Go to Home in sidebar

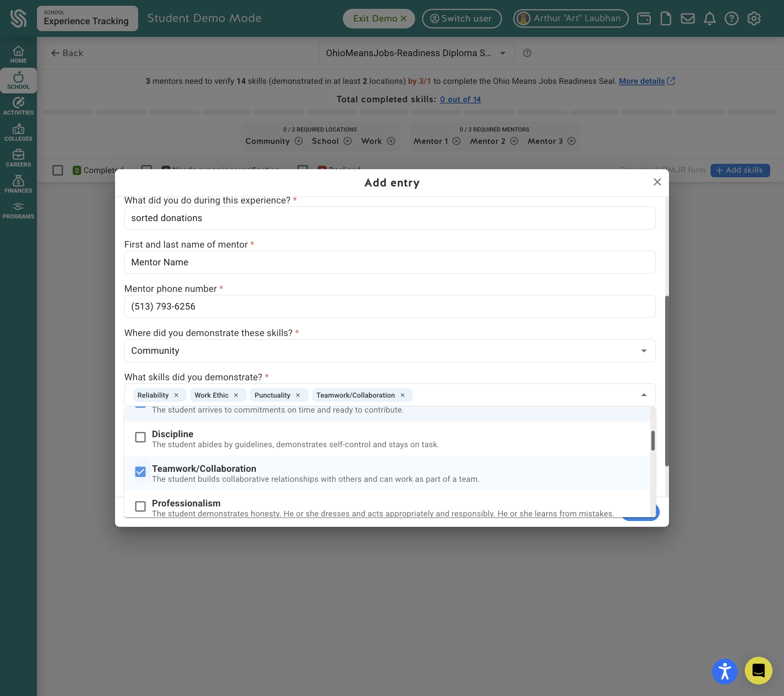coord(18,55)
